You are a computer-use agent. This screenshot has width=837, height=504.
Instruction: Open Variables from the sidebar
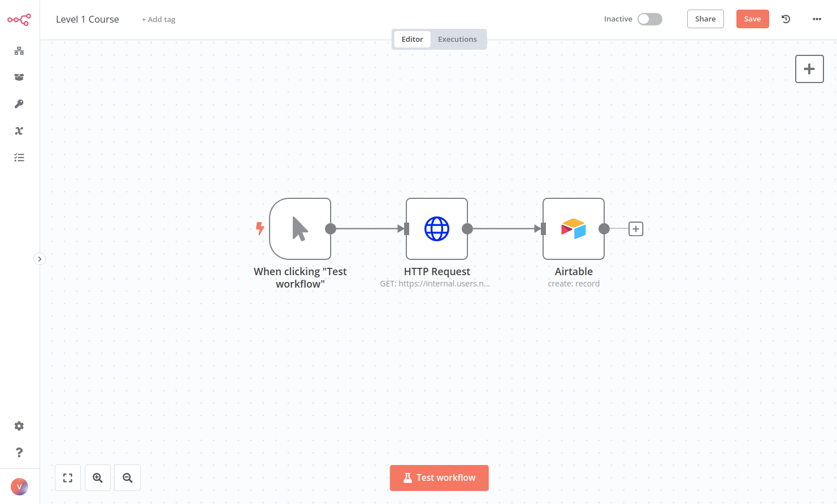tap(19, 131)
